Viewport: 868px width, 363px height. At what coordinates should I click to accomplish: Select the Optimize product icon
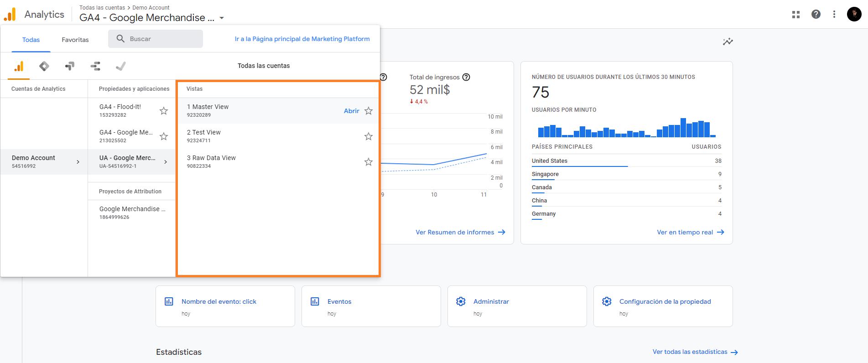point(70,67)
